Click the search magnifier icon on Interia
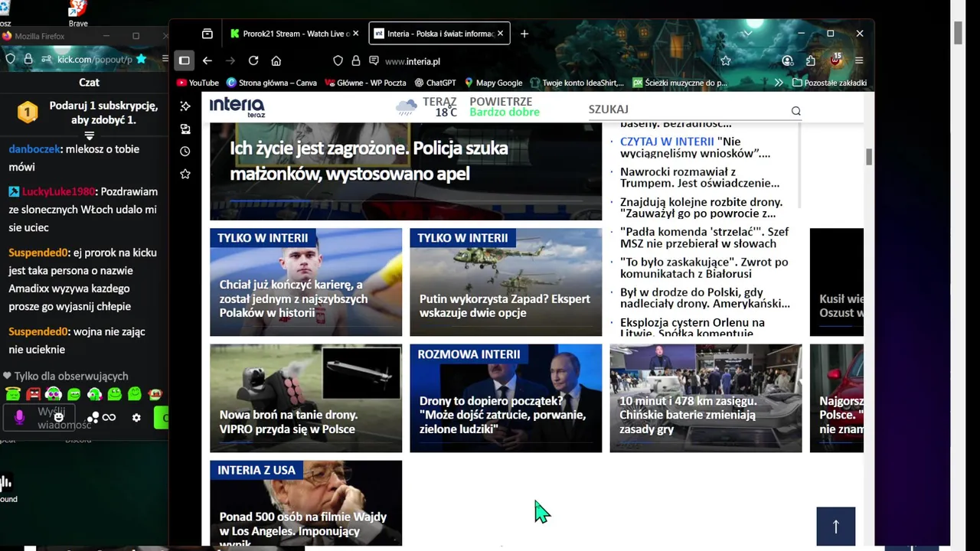The height and width of the screenshot is (551, 980). [796, 111]
